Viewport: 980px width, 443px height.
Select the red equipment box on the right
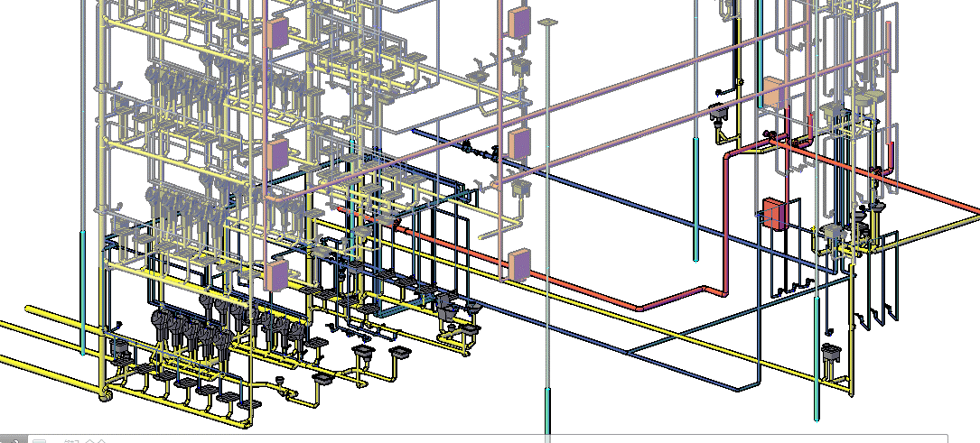(x=773, y=214)
